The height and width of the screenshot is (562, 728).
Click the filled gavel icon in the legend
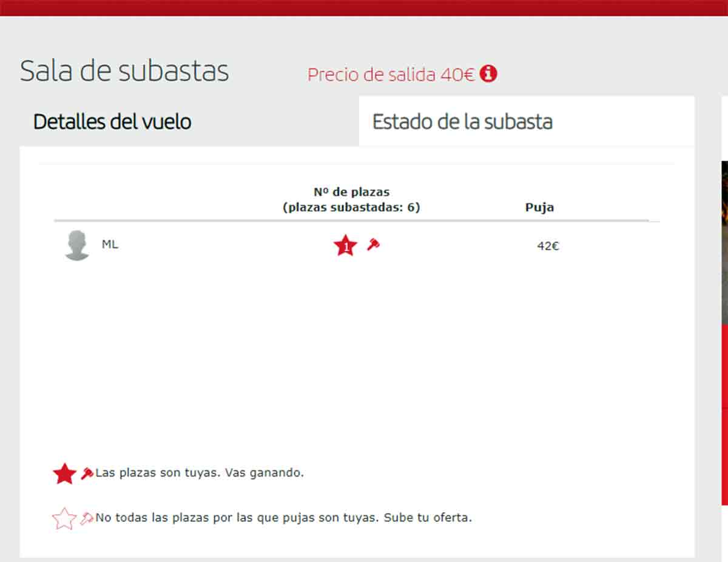[x=87, y=473]
